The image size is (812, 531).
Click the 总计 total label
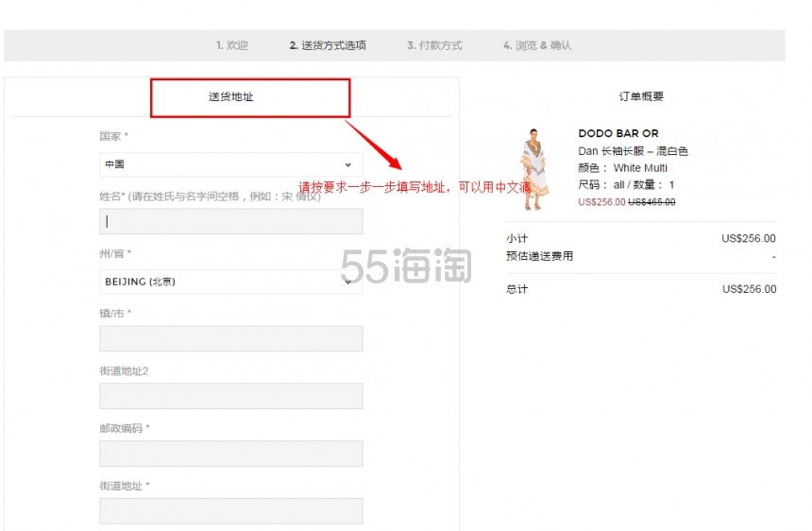tap(516, 289)
